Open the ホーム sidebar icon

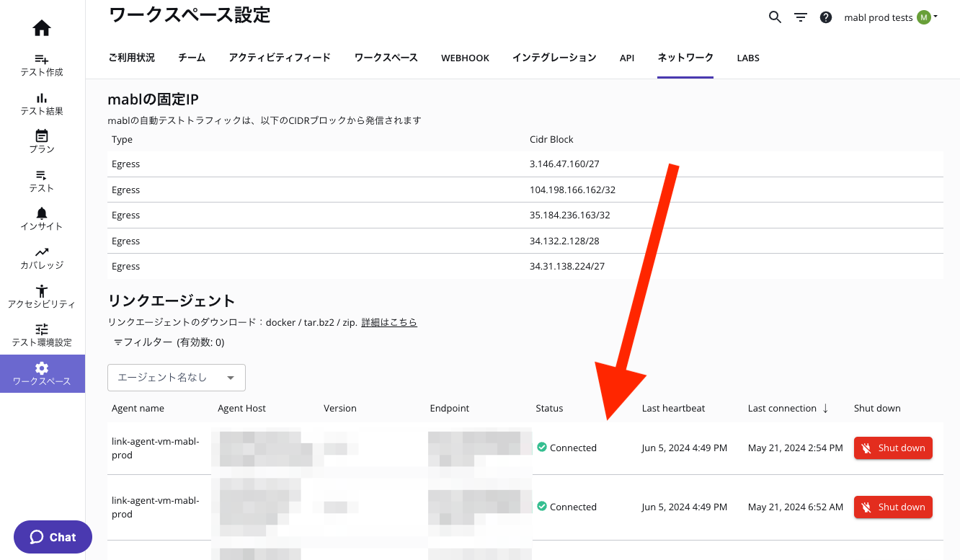pos(41,27)
